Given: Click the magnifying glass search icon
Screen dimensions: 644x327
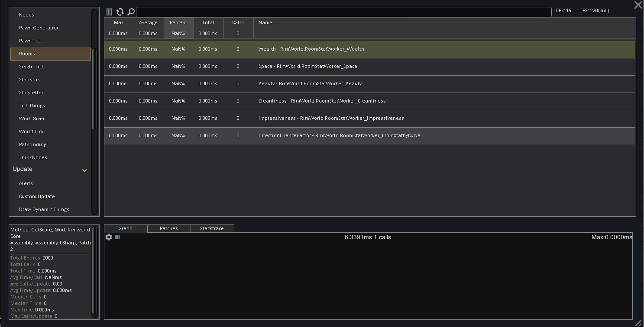Looking at the screenshot, I should [x=131, y=12].
